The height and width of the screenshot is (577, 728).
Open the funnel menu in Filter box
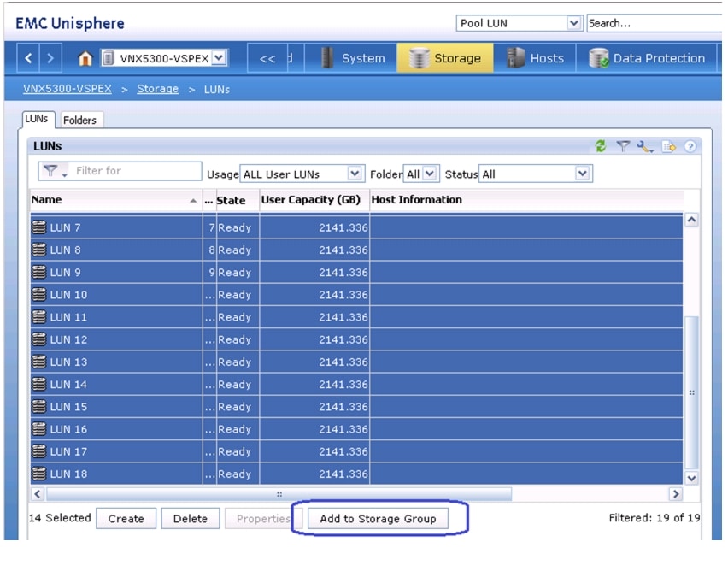(x=55, y=171)
